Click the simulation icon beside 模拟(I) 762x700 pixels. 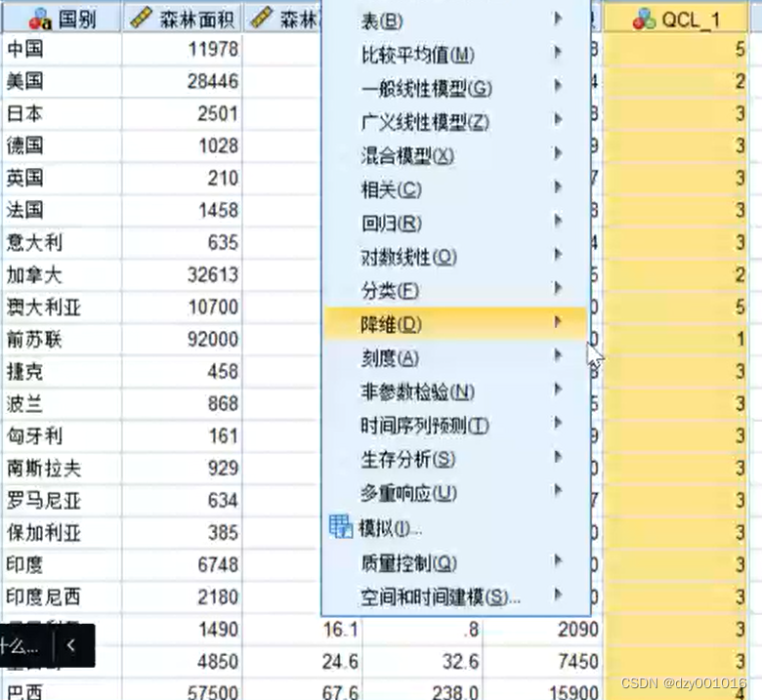click(341, 526)
